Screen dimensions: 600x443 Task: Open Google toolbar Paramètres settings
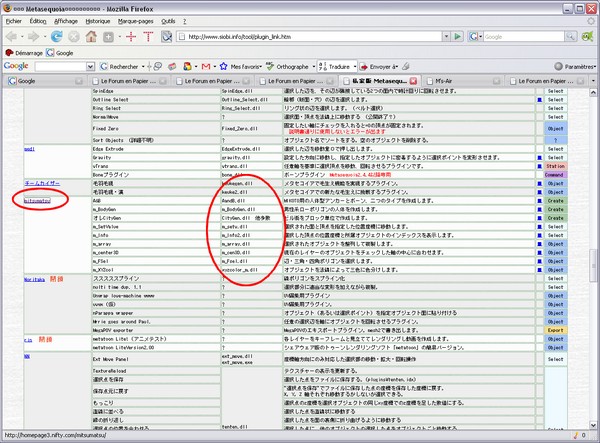coord(575,66)
